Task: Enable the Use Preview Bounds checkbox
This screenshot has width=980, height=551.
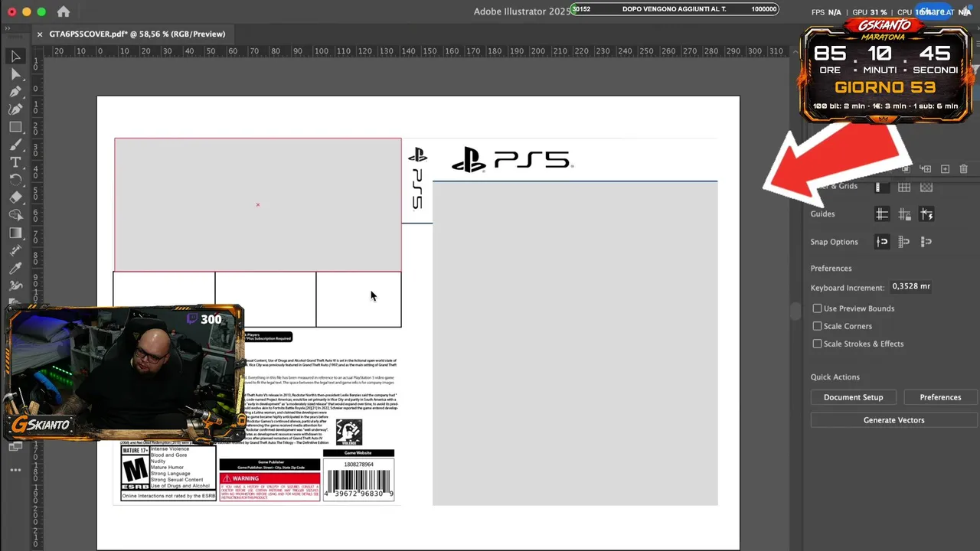Action: (818, 308)
